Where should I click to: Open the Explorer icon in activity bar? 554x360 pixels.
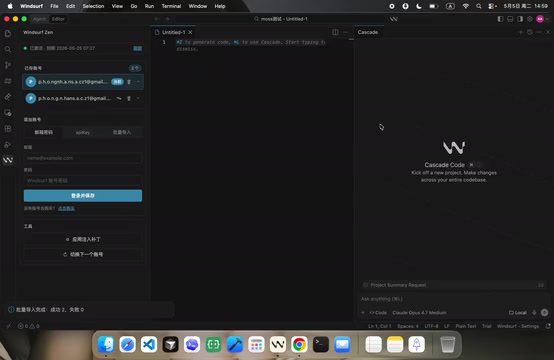pos(8,34)
